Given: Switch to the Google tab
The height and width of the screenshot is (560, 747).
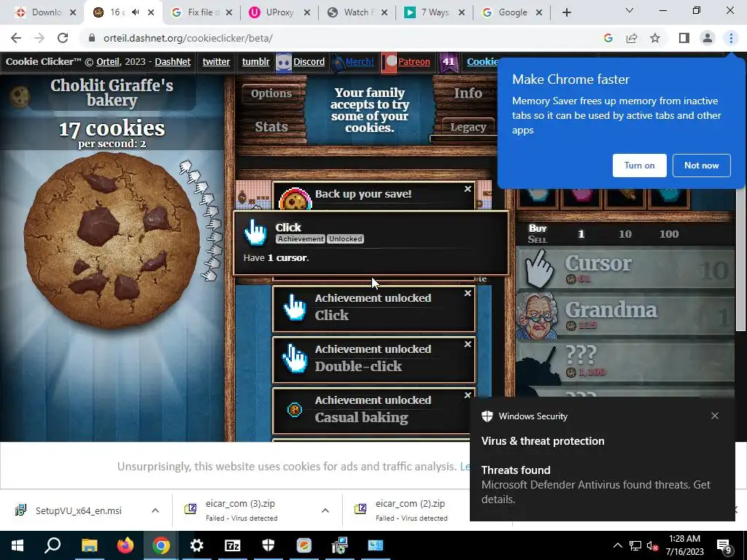Looking at the screenshot, I should (x=511, y=12).
